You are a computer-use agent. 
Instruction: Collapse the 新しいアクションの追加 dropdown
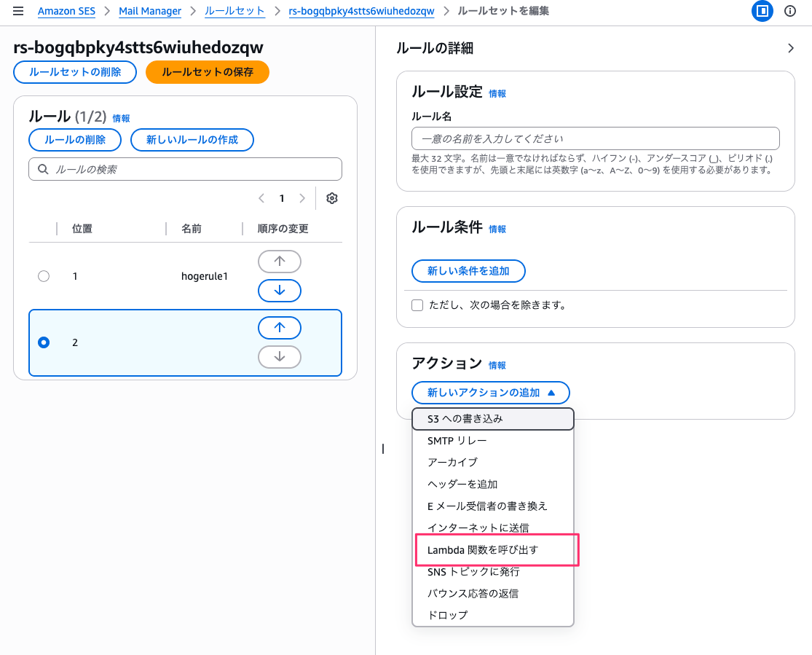click(490, 393)
